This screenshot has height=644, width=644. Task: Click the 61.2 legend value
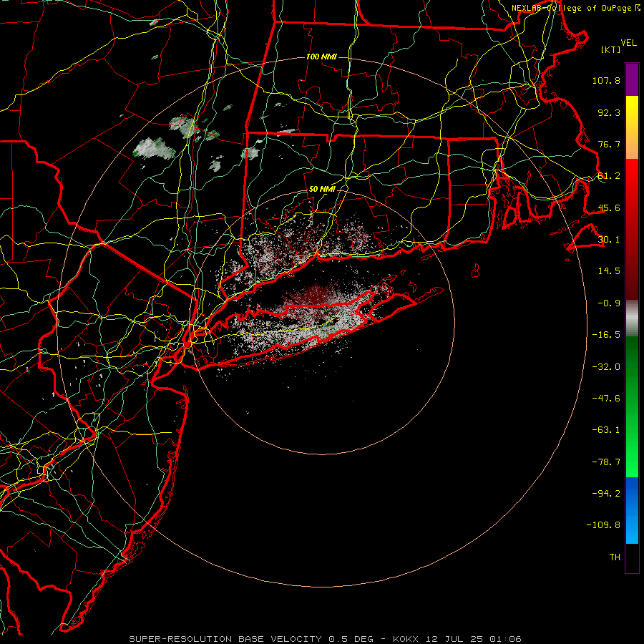point(609,176)
